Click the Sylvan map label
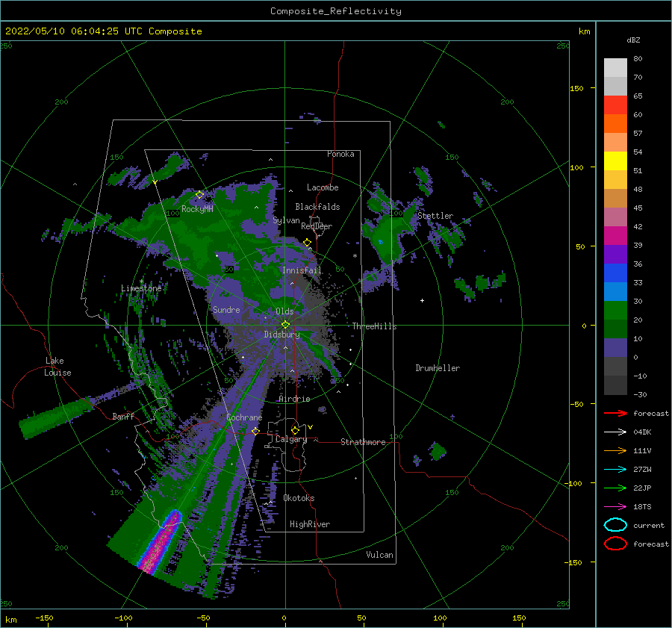The width and height of the screenshot is (672, 628). [x=286, y=220]
